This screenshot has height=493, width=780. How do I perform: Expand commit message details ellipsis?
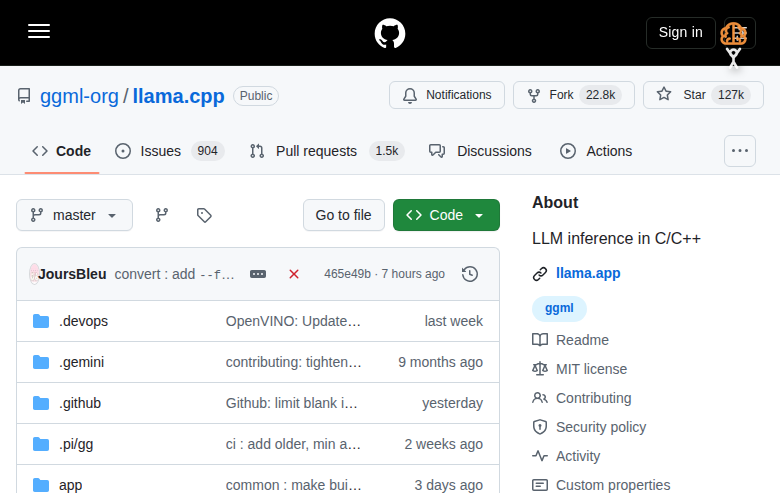[x=258, y=274]
